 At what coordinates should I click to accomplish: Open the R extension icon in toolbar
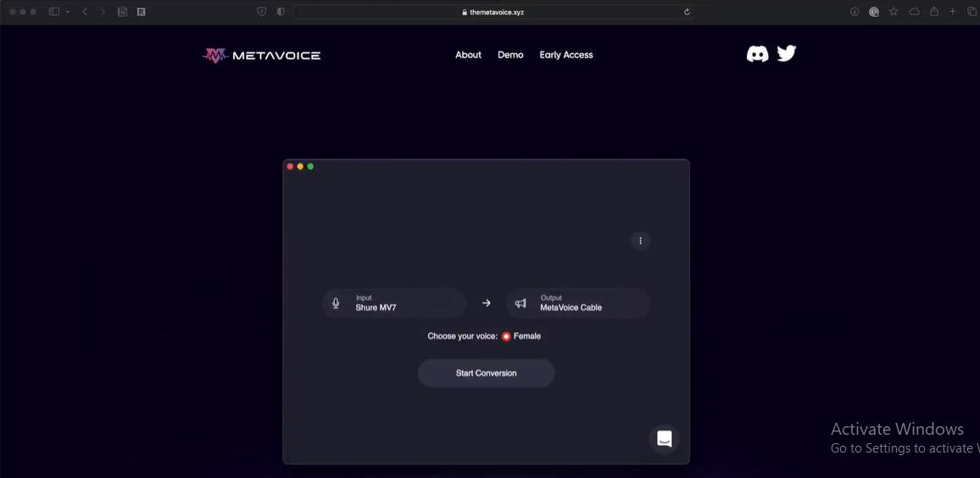tap(142, 12)
